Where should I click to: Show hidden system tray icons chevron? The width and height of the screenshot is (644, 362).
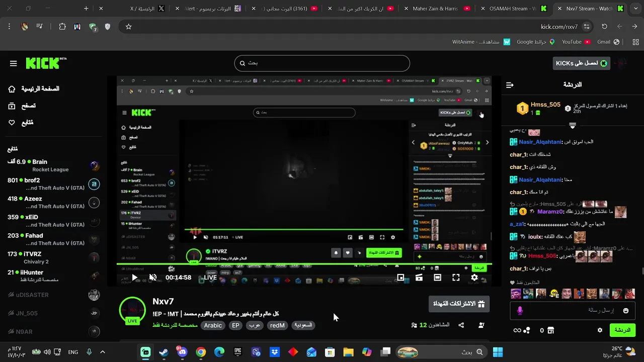[x=103, y=352]
